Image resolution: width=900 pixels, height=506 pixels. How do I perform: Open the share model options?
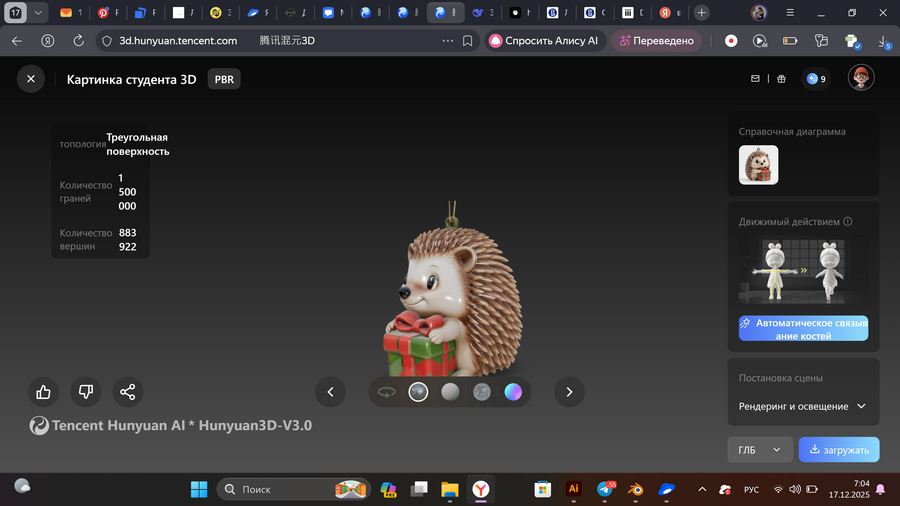click(x=127, y=392)
